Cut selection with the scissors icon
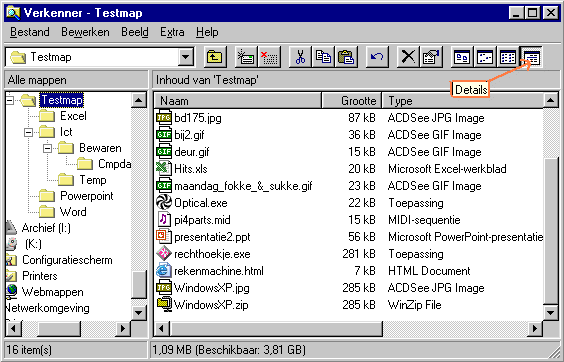Screen dimensions: 564x362 (300, 57)
